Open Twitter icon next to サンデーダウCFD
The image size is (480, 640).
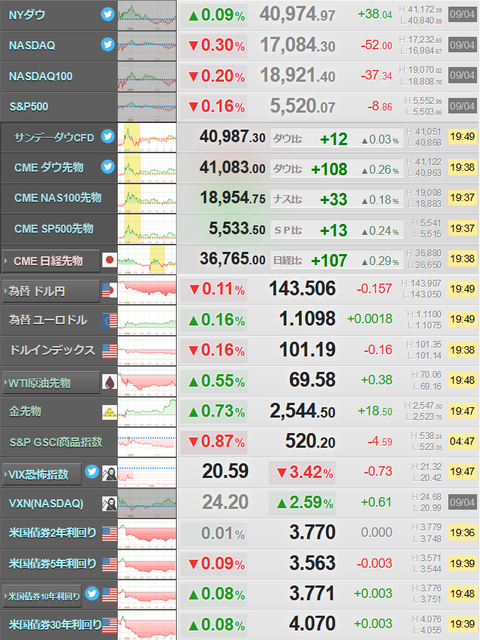pyautogui.click(x=108, y=136)
